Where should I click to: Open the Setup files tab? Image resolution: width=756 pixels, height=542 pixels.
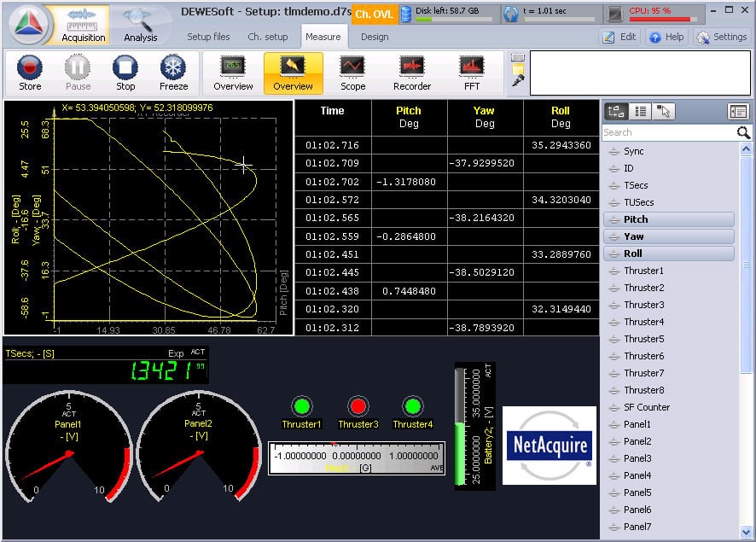(208, 37)
